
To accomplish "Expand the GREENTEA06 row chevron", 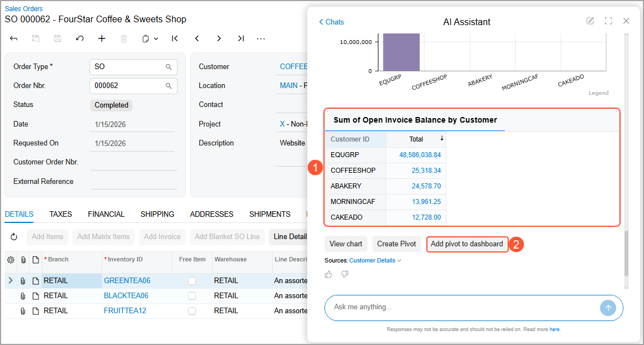I will pos(10,280).
